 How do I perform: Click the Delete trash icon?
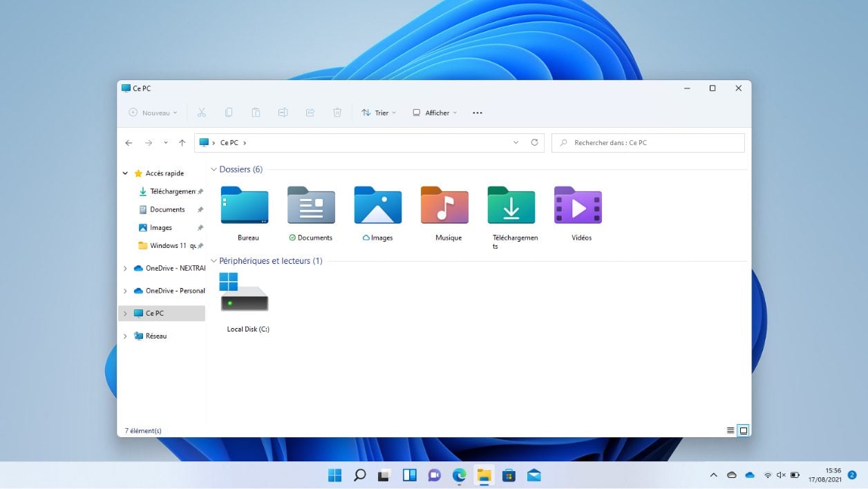point(337,113)
